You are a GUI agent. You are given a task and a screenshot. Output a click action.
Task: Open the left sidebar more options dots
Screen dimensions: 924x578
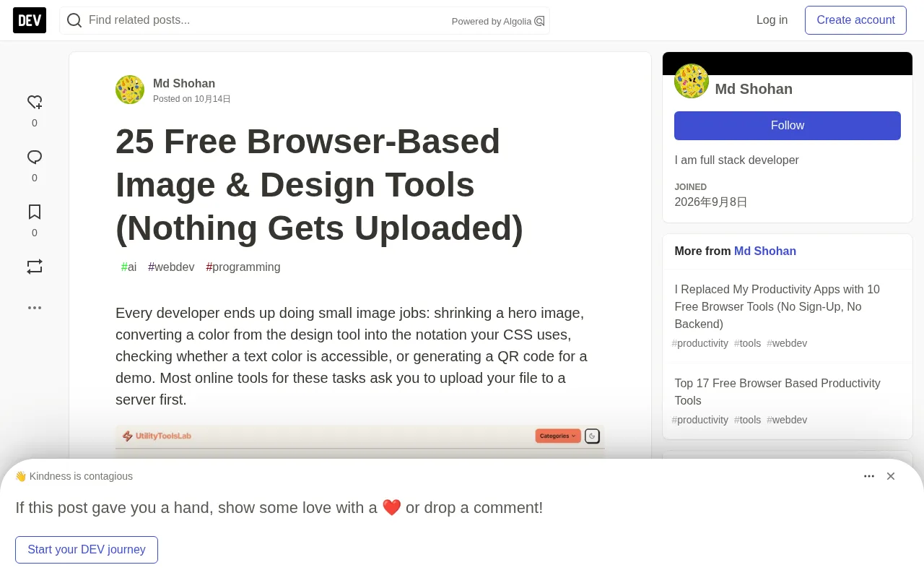pyautogui.click(x=35, y=308)
